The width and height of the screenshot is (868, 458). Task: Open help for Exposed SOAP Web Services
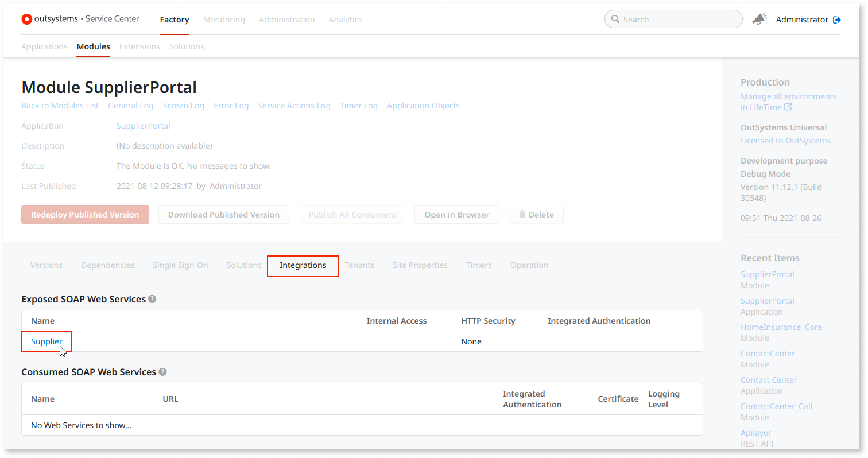click(x=152, y=299)
